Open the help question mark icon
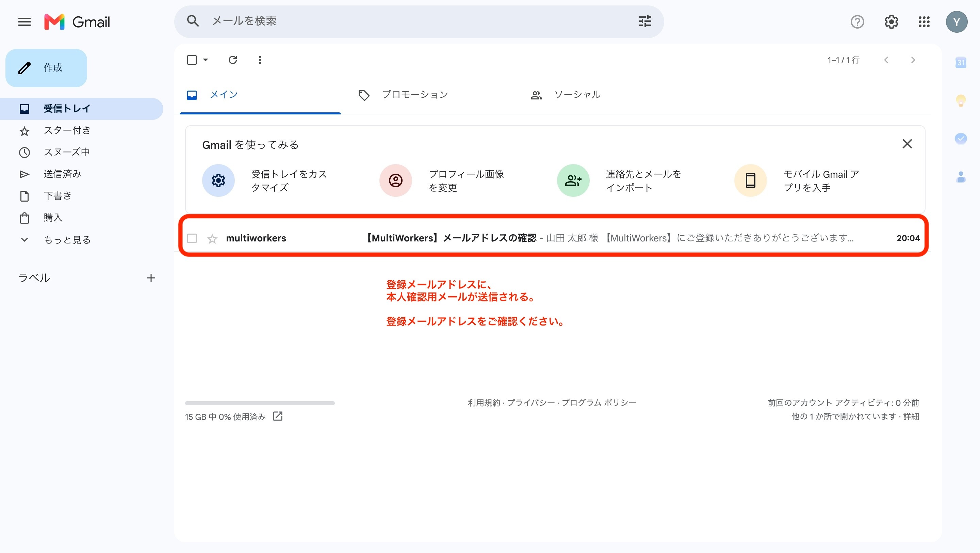 click(x=857, y=22)
